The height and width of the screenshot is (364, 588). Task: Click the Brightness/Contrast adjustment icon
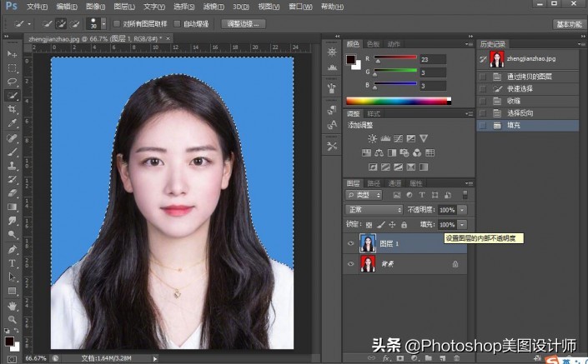click(x=372, y=137)
